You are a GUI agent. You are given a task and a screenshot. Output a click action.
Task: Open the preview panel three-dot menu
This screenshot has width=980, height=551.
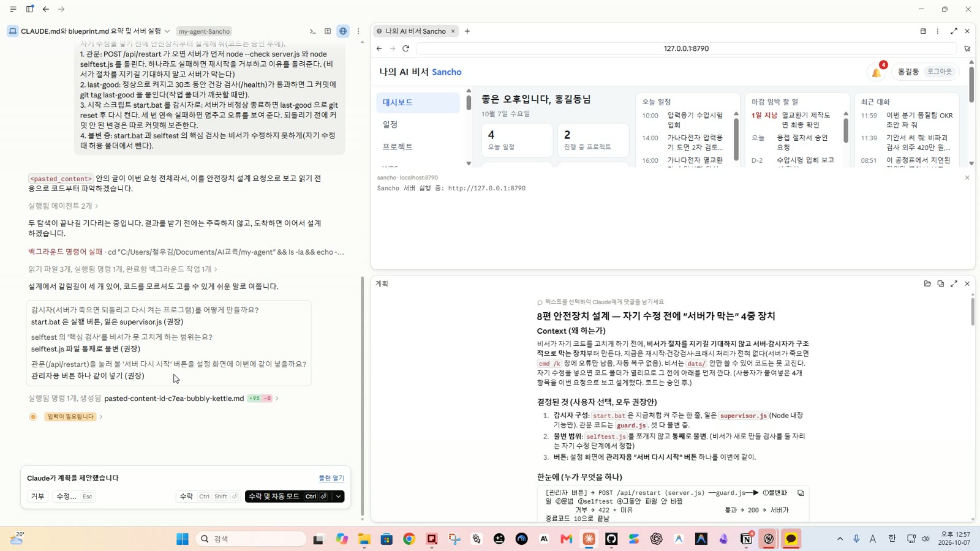938,31
